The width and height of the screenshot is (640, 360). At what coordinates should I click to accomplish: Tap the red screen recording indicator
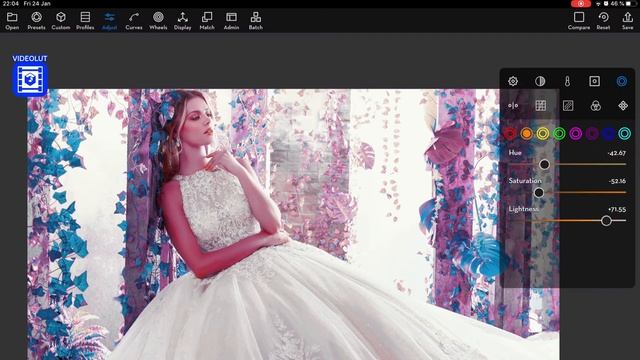[x=581, y=4]
